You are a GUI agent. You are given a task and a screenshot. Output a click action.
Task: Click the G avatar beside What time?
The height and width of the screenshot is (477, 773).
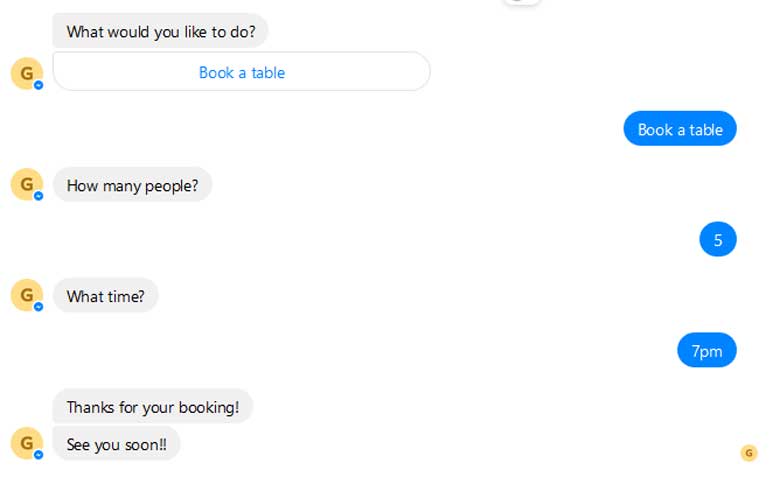pos(26,295)
